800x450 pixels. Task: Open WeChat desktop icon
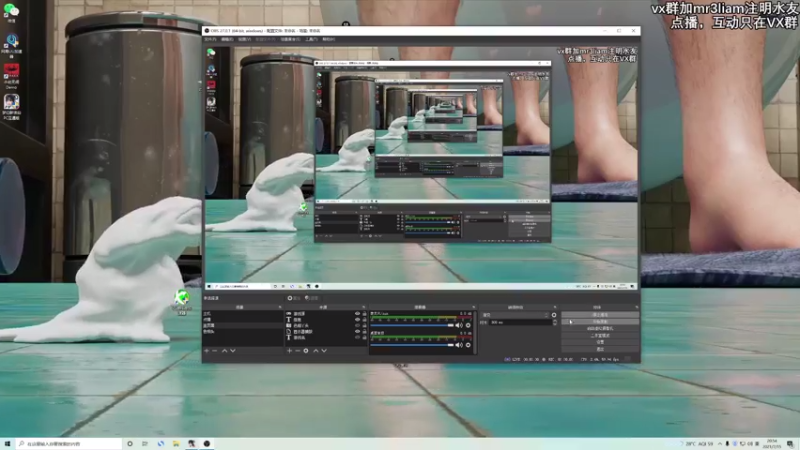tap(11, 13)
